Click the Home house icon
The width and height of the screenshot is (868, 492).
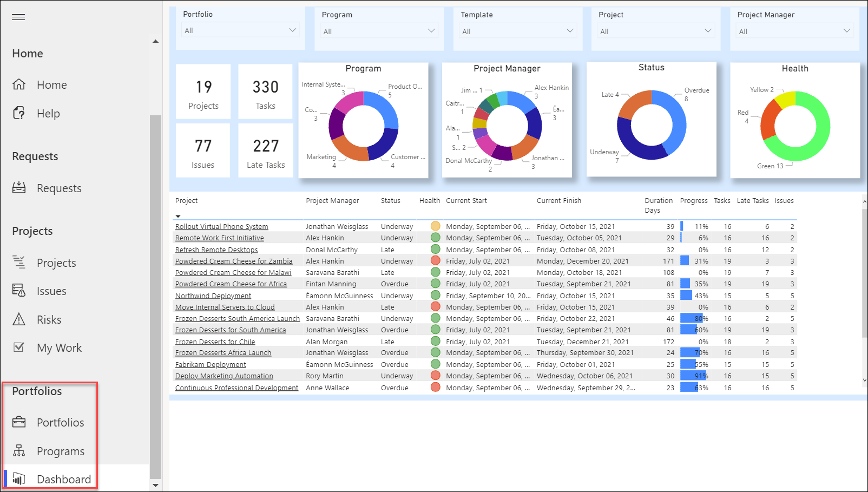(19, 84)
